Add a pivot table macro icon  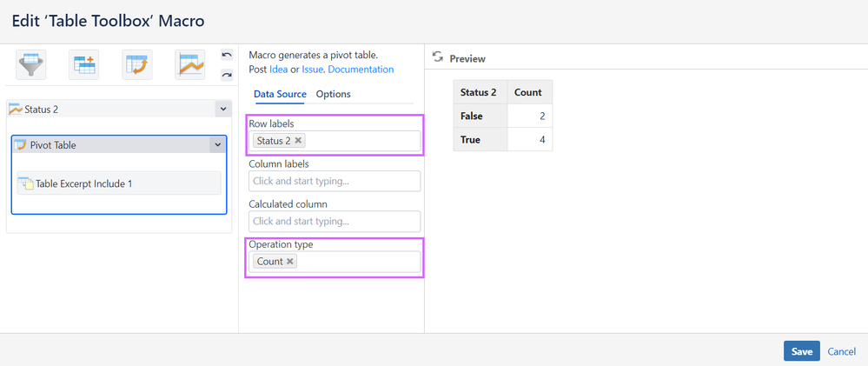point(137,65)
